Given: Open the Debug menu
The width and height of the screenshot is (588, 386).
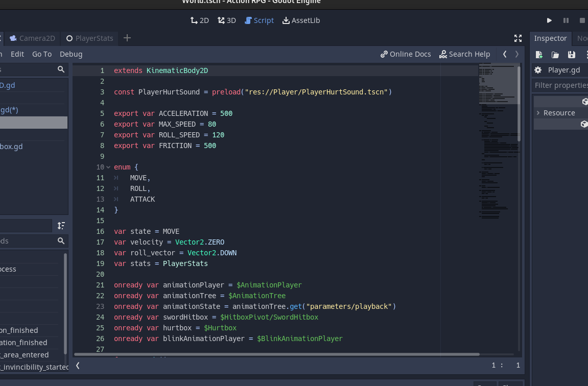Looking at the screenshot, I should click(70, 54).
